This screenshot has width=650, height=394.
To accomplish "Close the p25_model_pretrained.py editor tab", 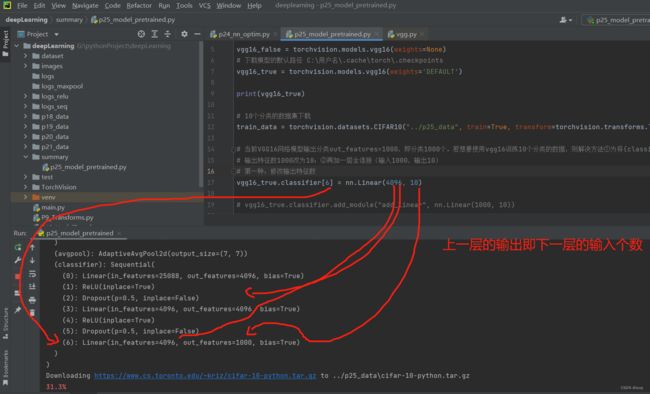I will 376,34.
